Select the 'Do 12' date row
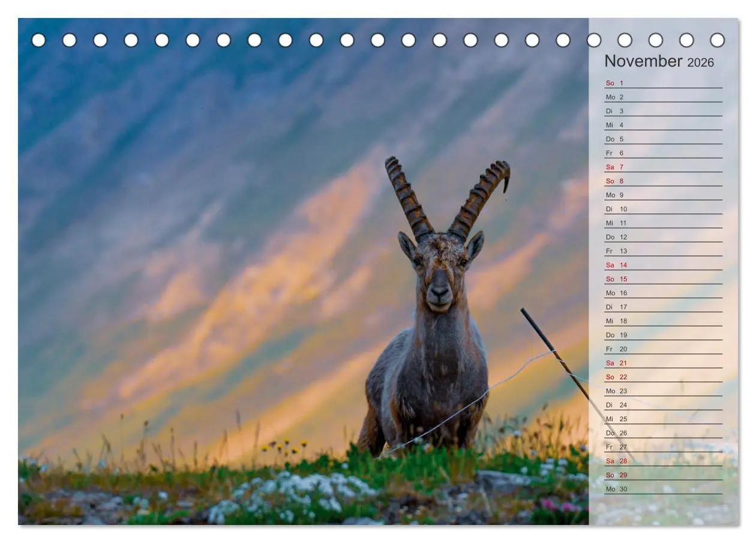Screen dimensions: 756x543 (x=663, y=237)
